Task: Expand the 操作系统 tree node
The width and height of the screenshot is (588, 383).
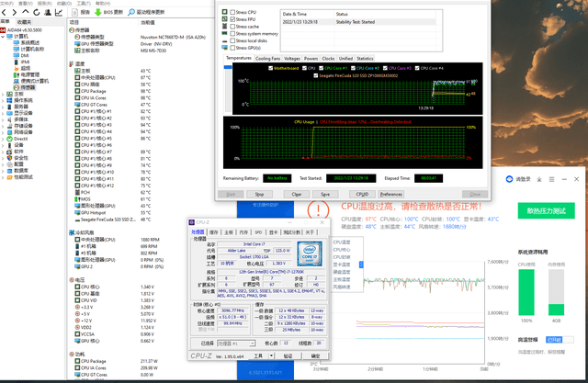Action: click(x=4, y=100)
